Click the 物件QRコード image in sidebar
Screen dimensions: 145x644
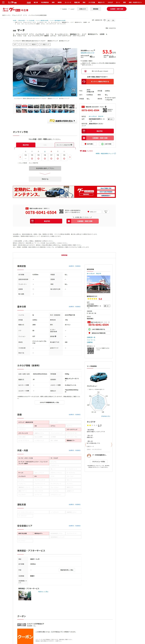(91, 351)
